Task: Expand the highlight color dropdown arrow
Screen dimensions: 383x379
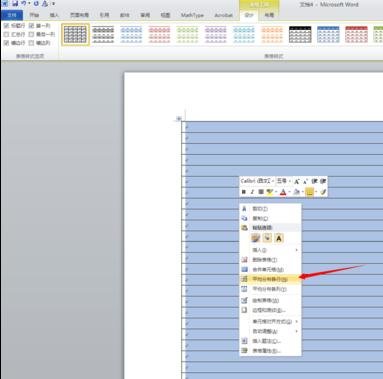Action: tap(276, 192)
